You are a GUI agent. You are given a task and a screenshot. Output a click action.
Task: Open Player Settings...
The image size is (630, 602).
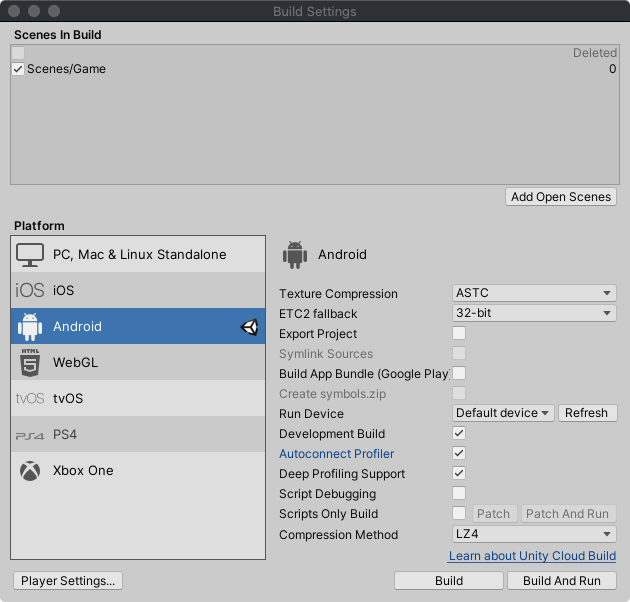(68, 581)
